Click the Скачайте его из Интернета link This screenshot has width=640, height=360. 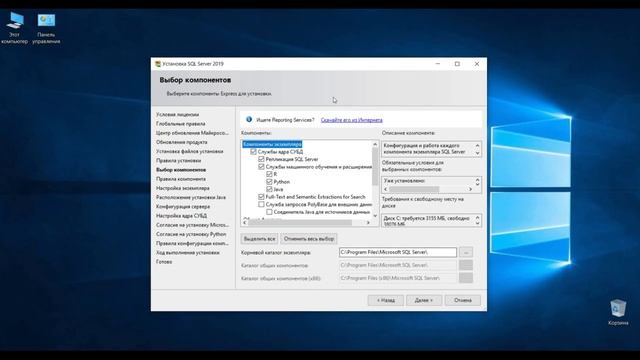tap(351, 120)
